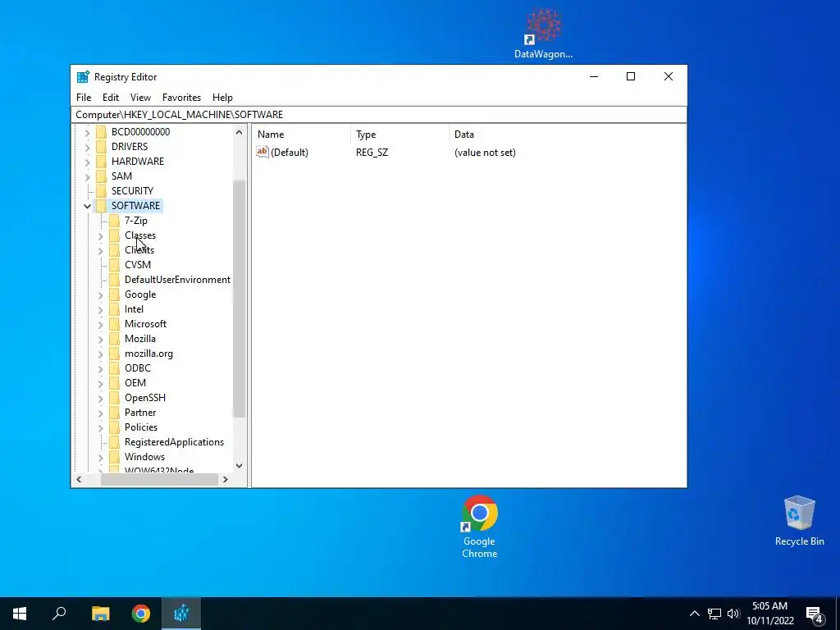Maximize the Registry Editor window
Screen dimensions: 840x630
631,76
